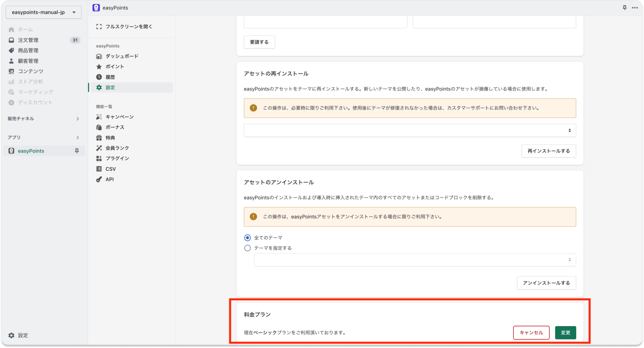Click the marketing target icon
Image resolution: width=644 pixels, height=348 pixels.
coord(11,92)
